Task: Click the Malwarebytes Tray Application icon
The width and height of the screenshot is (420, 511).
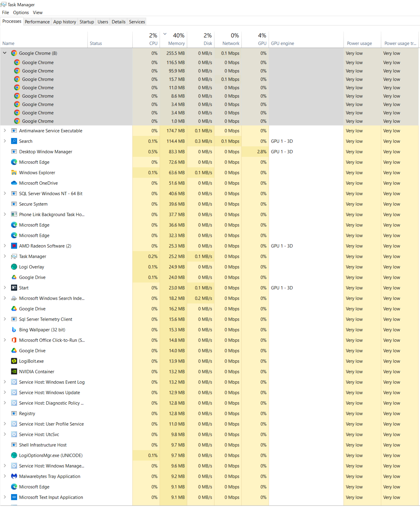Action: click(14, 476)
